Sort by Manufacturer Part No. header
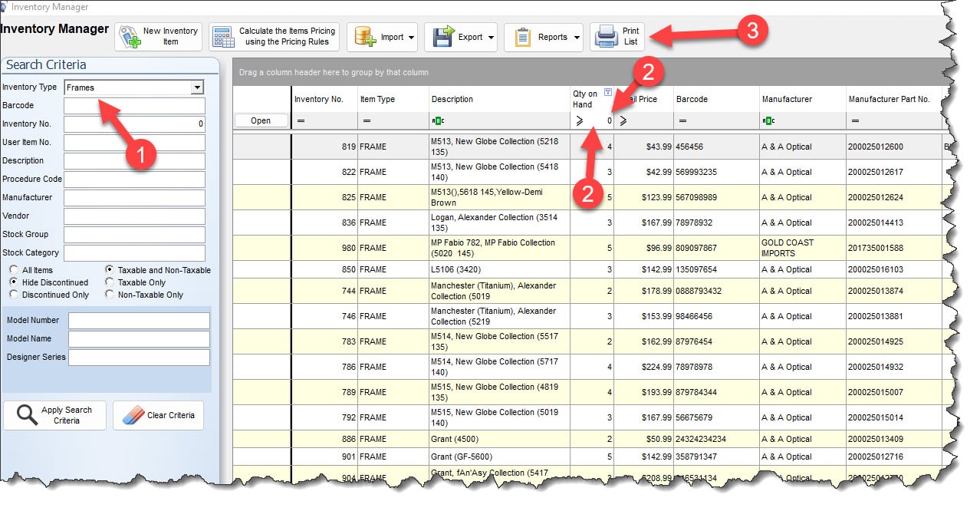 point(893,99)
